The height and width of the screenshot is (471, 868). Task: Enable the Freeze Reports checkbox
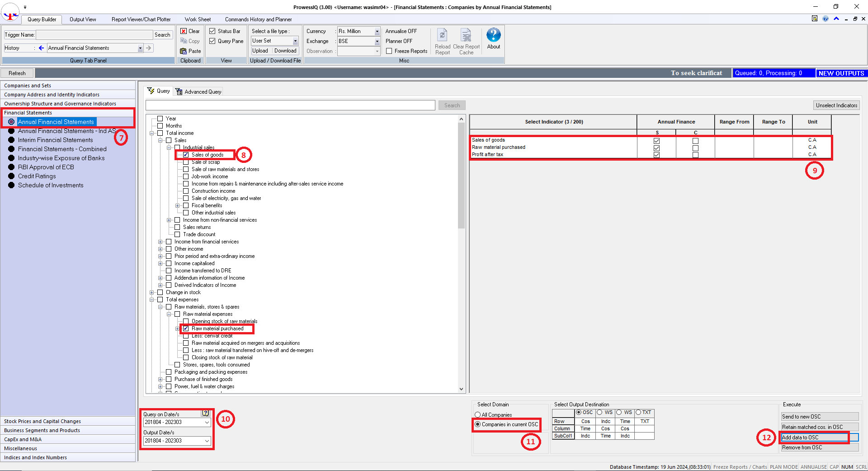point(389,51)
